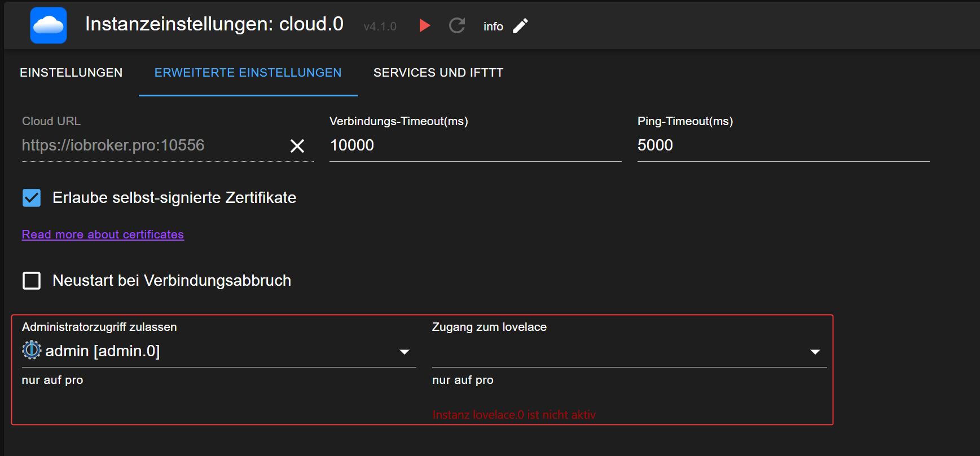Open Read more about certificates link

(x=103, y=234)
